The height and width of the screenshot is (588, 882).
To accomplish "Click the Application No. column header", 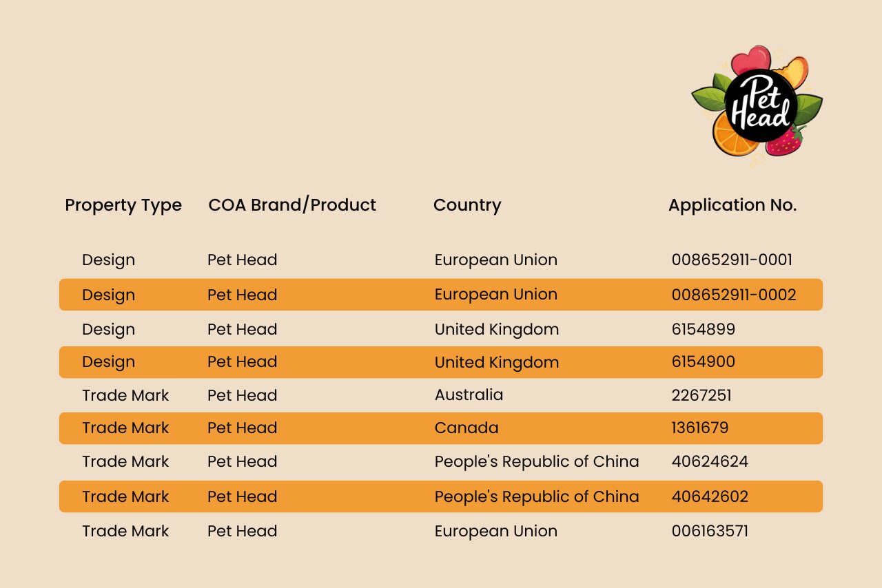I will coord(732,205).
